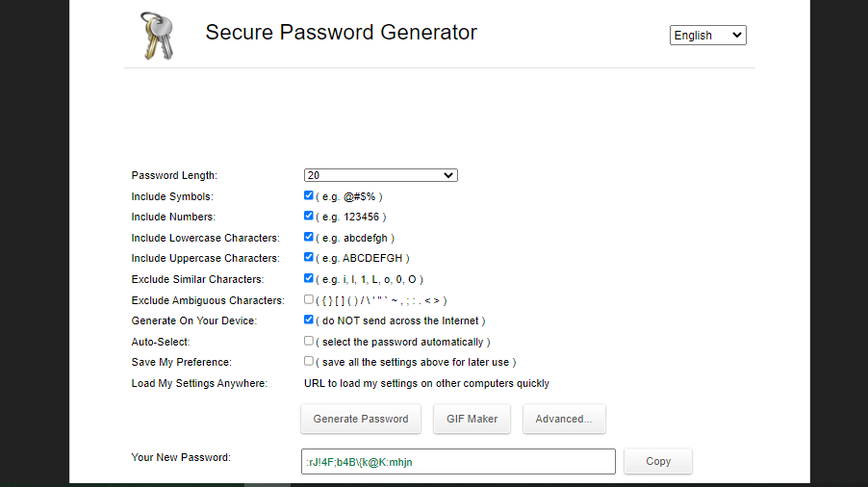
Task: Enable the Auto-Select checkbox
Action: click(x=309, y=341)
